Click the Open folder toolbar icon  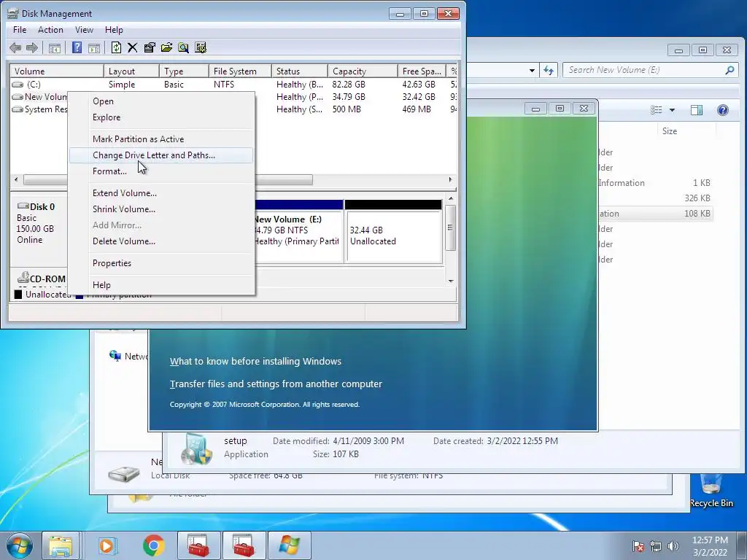point(167,47)
